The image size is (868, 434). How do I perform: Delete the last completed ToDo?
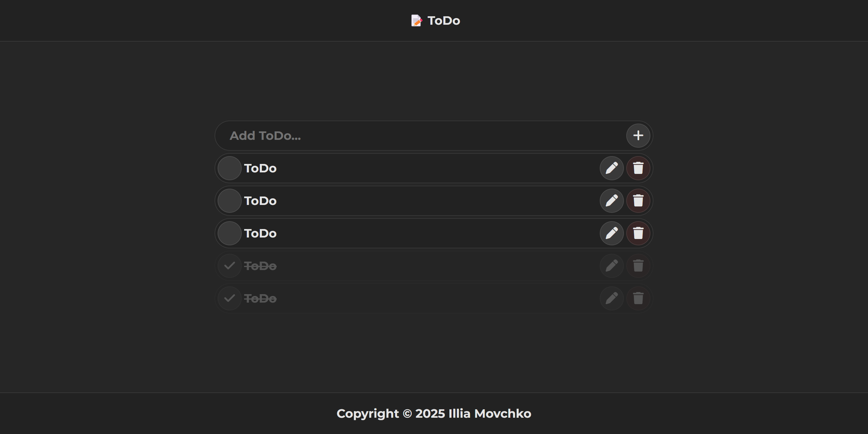point(638,298)
